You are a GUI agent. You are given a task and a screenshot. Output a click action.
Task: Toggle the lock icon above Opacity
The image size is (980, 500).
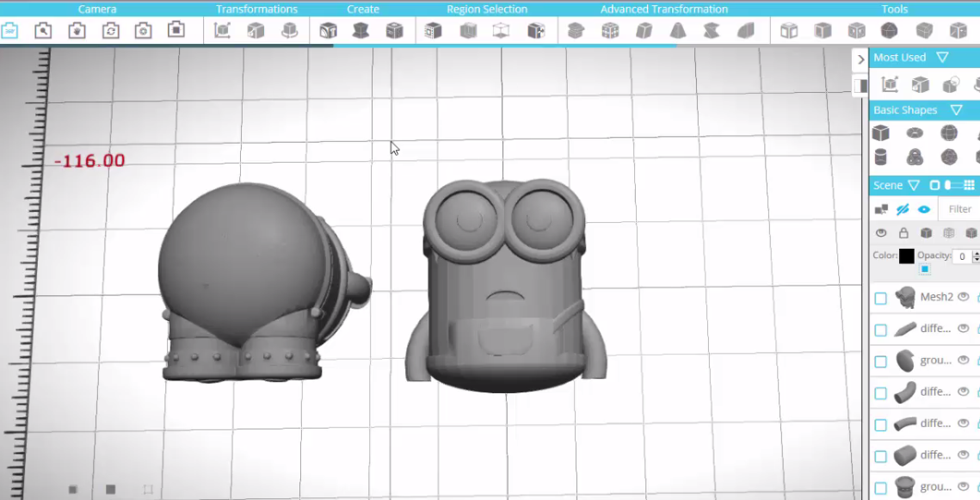pyautogui.click(x=903, y=233)
